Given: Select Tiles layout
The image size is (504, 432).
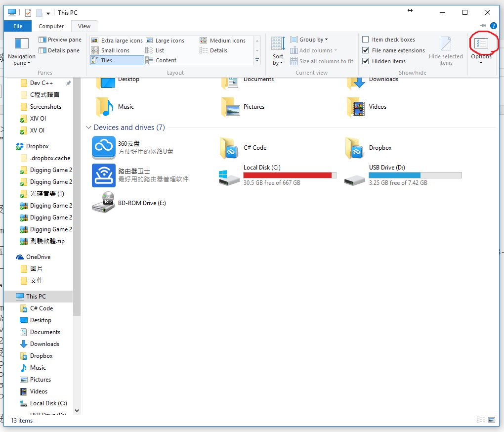Looking at the screenshot, I should point(117,60).
